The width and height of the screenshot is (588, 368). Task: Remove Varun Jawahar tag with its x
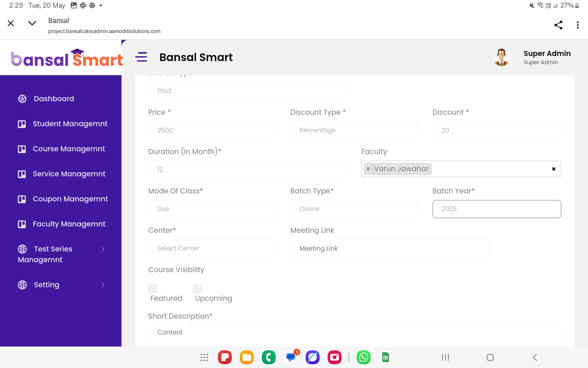(x=368, y=169)
